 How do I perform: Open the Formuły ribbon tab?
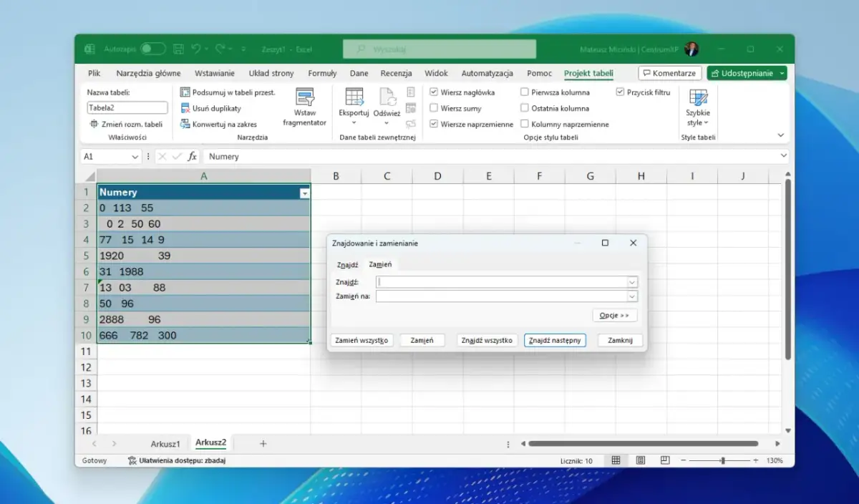coord(322,73)
